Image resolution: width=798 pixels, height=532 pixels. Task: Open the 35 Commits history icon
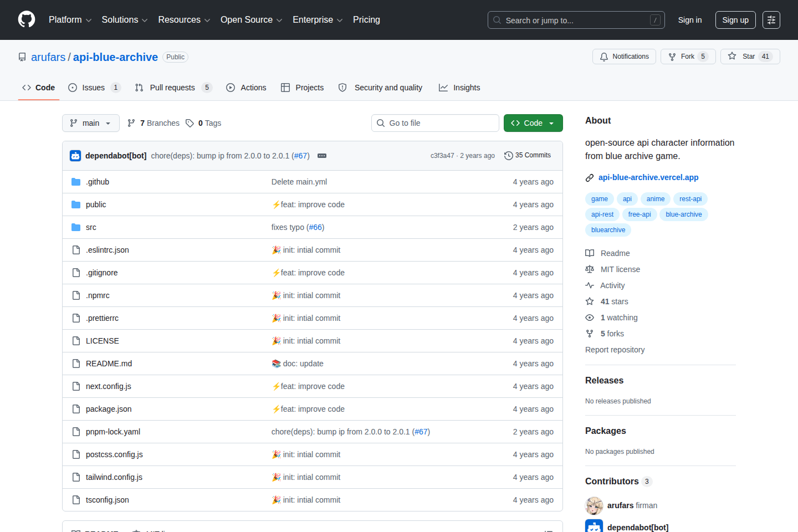[509, 155]
